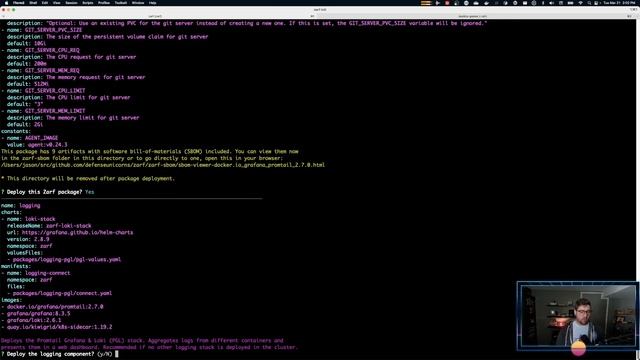Screen dimensions: 640x360
Task: Open the Toolbelt menu
Action: click(x=121, y=2)
